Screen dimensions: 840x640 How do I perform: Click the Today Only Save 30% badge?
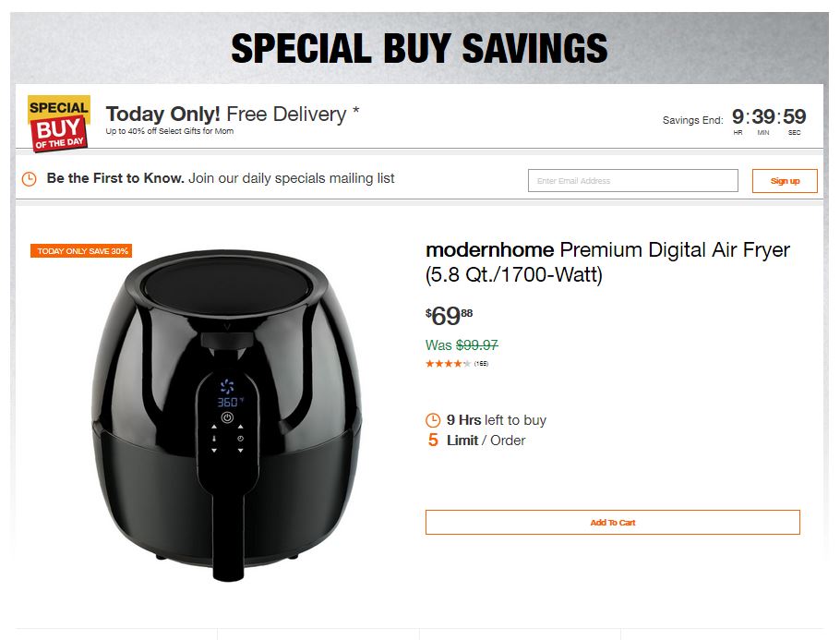point(81,251)
